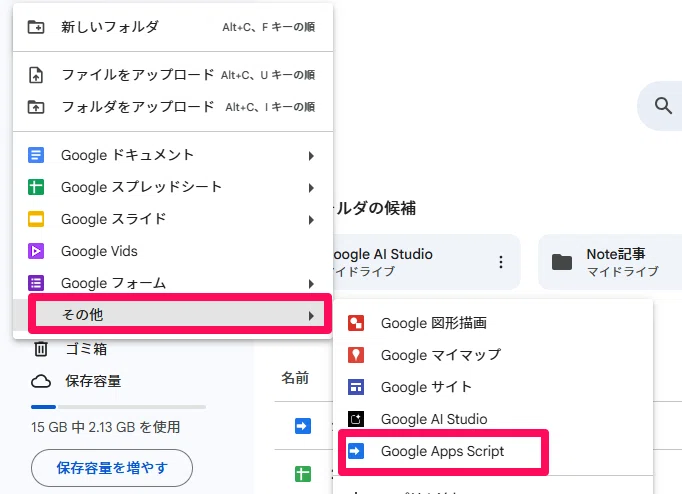Choose ファイルをアップロード menu item
The image size is (682, 494).
click(173, 75)
